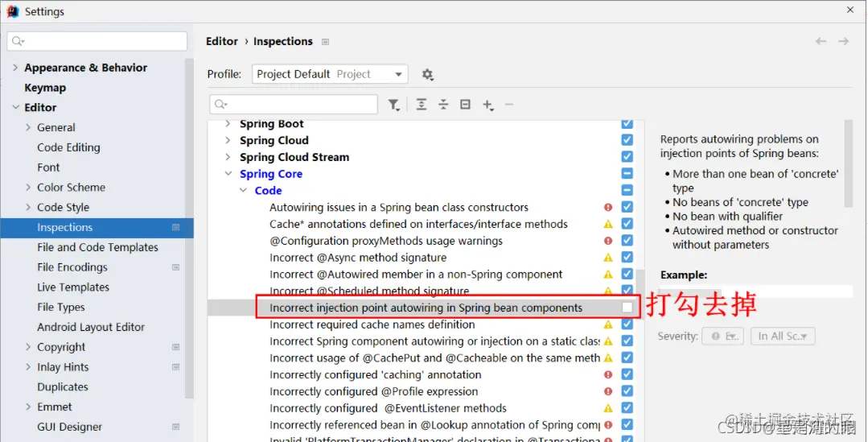Uncheck Autowiring issues in constructors inspection
The height and width of the screenshot is (442, 868).
point(627,207)
